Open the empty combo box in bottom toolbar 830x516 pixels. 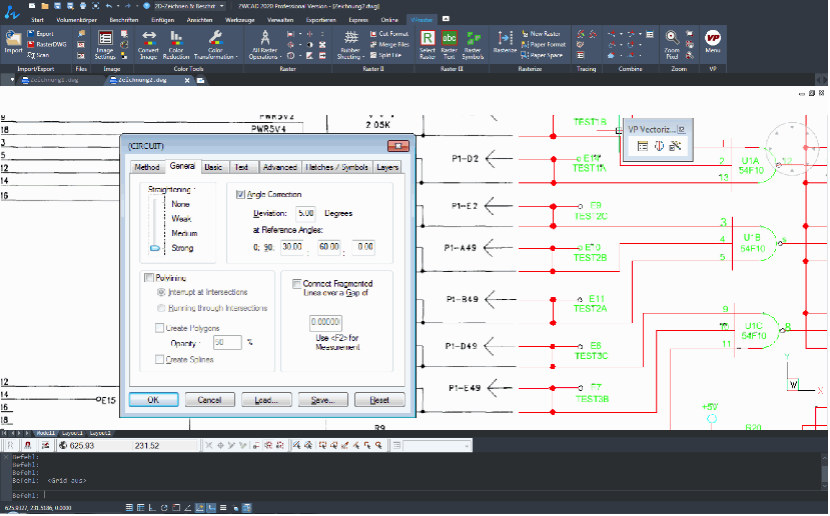tap(438, 446)
